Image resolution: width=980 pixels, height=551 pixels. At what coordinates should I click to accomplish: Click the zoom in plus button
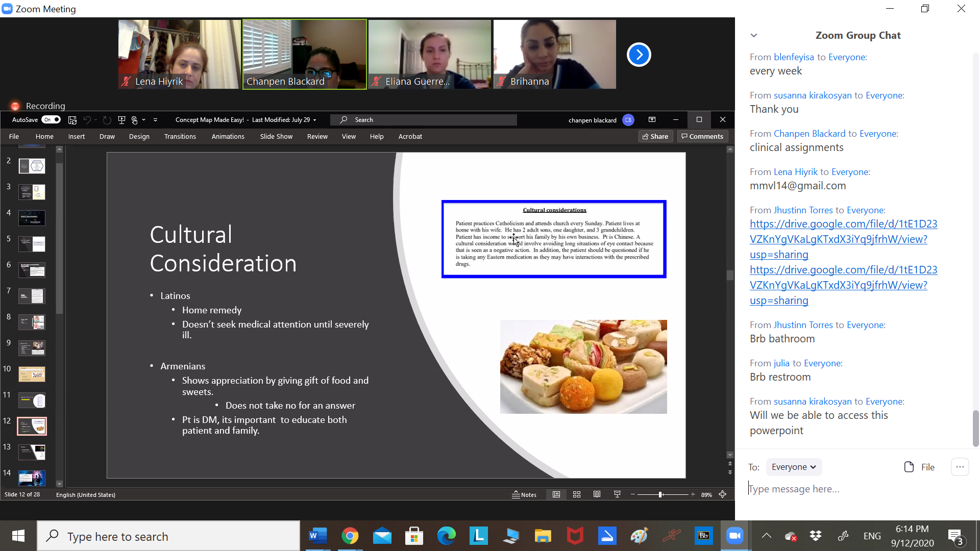[693, 494]
